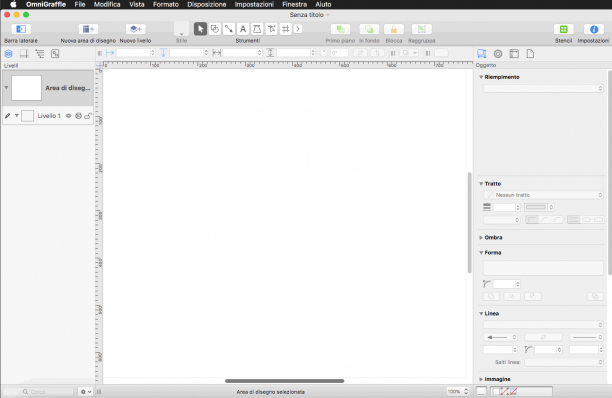Open the Apple menu
The image size is (612, 398).
pyautogui.click(x=13, y=4)
